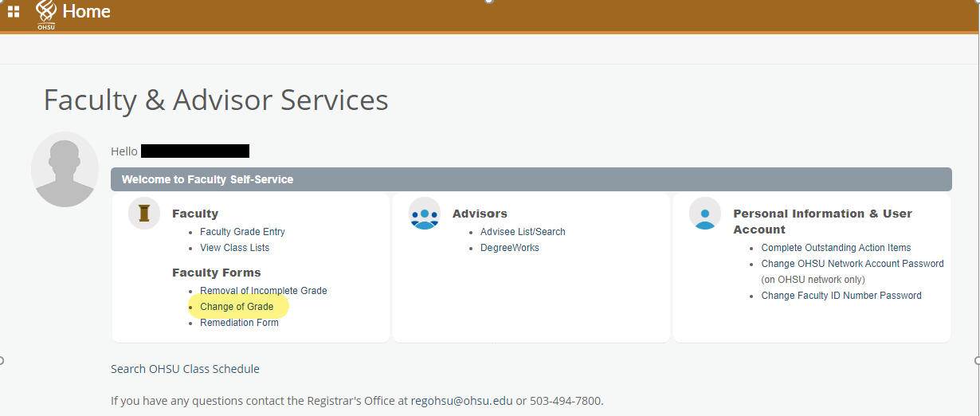Click the OHSU logo in header

(46, 14)
